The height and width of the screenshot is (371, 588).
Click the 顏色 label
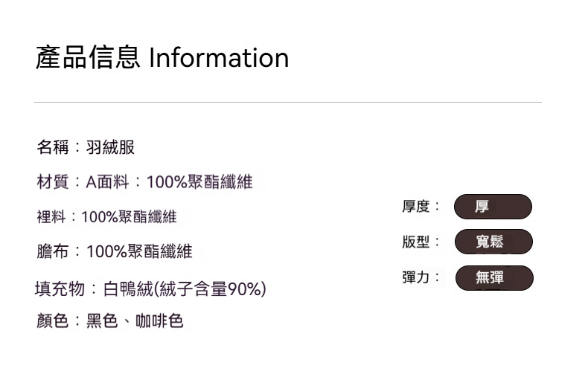point(53,321)
